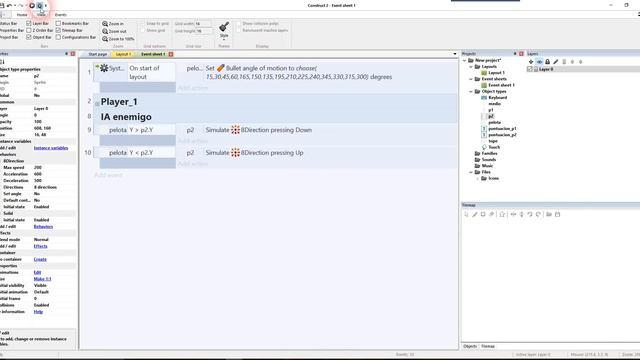Screen dimensions: 640x360
Task: Select pelota in the Object types tree
Action: click(494, 122)
